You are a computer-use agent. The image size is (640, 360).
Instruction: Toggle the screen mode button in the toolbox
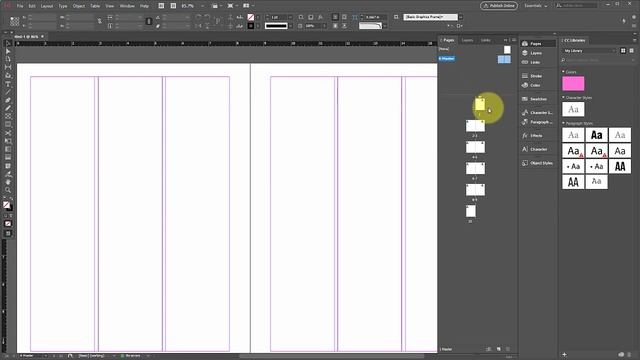click(8, 233)
